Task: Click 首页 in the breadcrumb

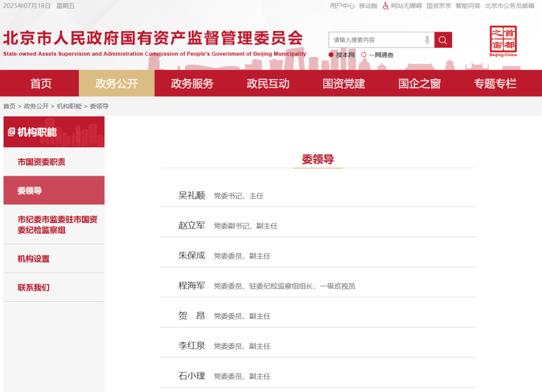Action: pyautogui.click(x=10, y=106)
